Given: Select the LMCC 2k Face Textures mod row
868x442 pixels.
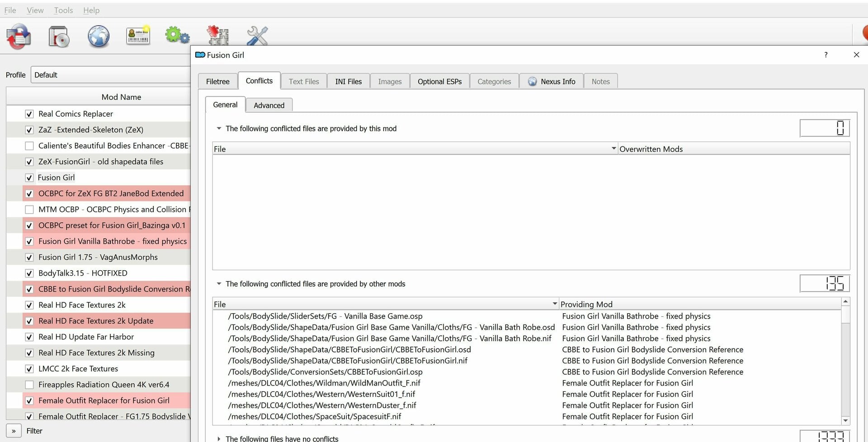Looking at the screenshot, I should [x=99, y=369].
